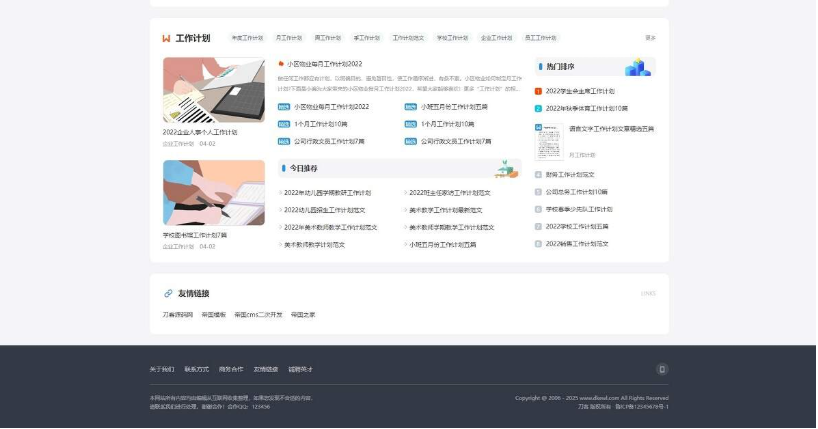818x429 pixels.
Task: Open 商务合作 in the footer
Action: [231, 370]
